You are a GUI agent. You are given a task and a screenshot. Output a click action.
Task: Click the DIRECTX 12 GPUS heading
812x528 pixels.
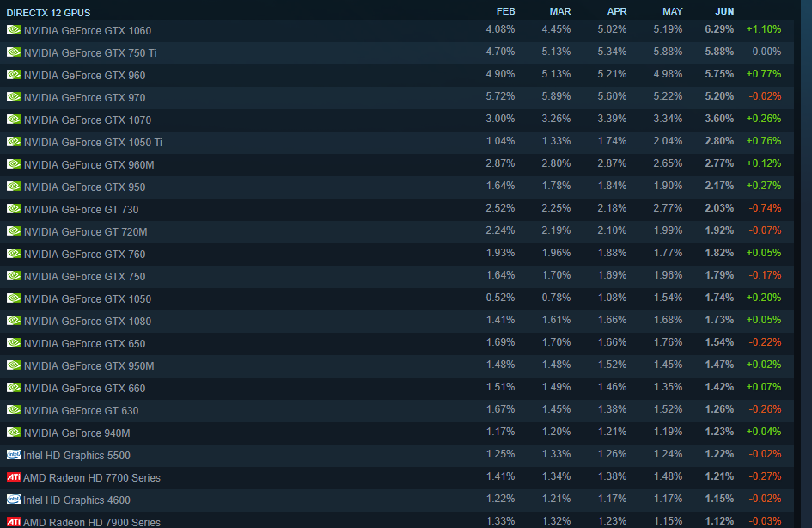click(48, 13)
